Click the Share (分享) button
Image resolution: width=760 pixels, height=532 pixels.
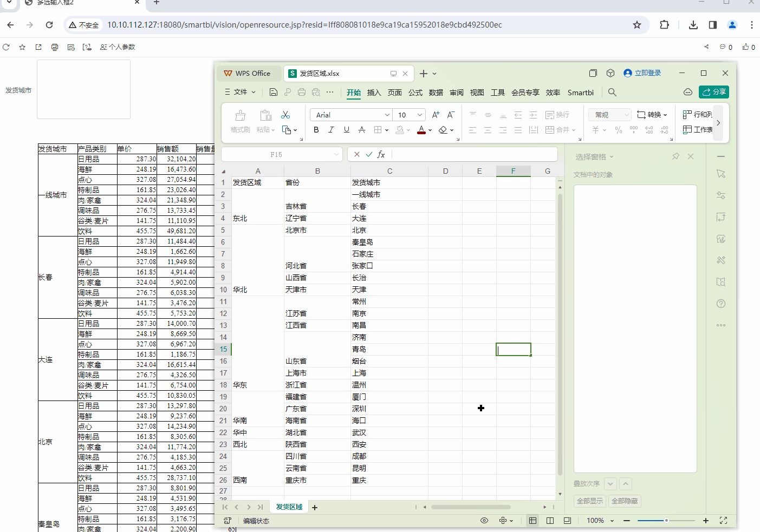click(x=714, y=92)
